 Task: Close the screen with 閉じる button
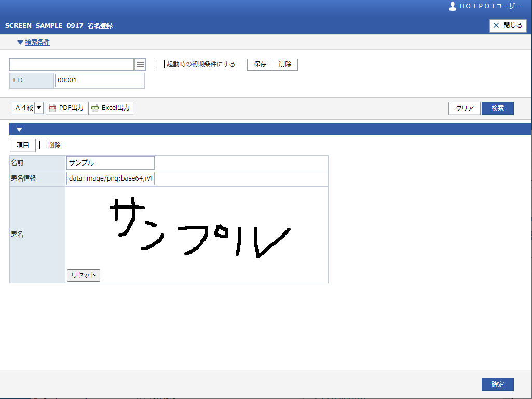pyautogui.click(x=508, y=25)
